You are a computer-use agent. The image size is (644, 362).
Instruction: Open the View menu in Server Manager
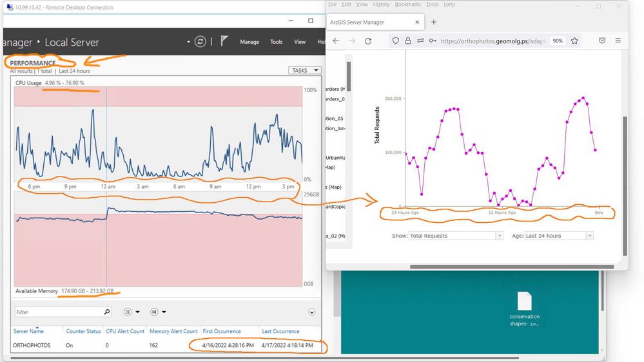pyautogui.click(x=299, y=42)
